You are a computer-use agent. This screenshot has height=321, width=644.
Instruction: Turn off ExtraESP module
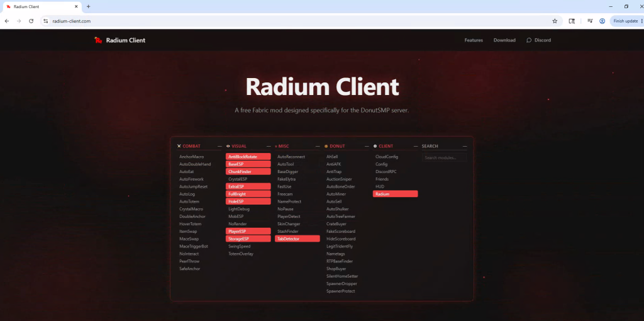coord(248,186)
